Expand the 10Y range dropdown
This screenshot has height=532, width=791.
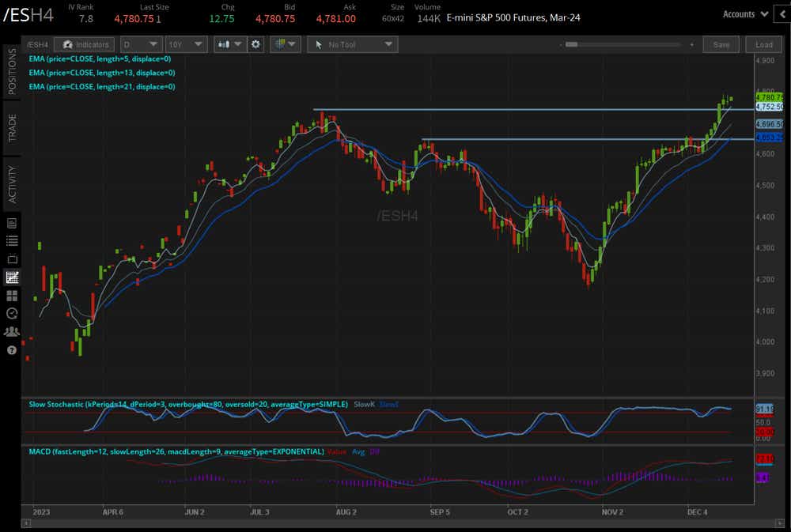tap(187, 45)
